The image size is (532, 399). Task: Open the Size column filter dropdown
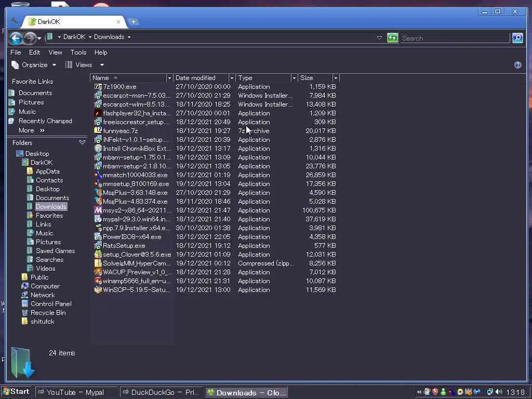[x=336, y=78]
